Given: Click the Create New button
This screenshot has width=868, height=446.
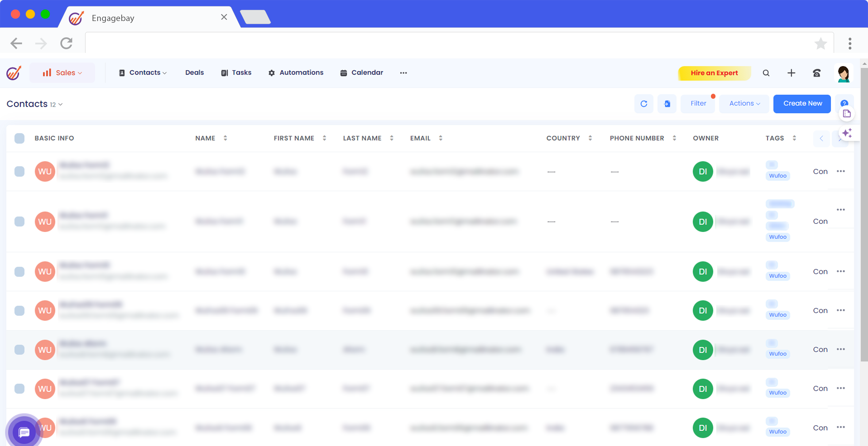Looking at the screenshot, I should pos(802,103).
